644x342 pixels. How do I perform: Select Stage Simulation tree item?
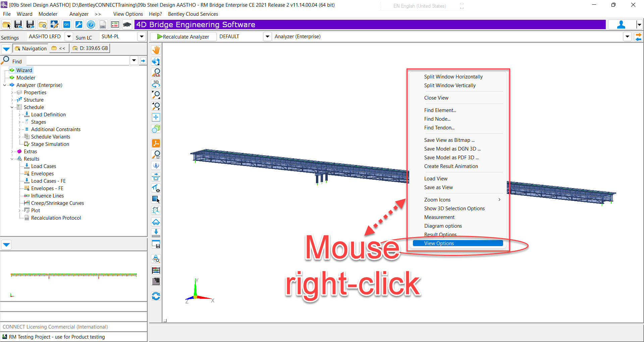pyautogui.click(x=50, y=144)
